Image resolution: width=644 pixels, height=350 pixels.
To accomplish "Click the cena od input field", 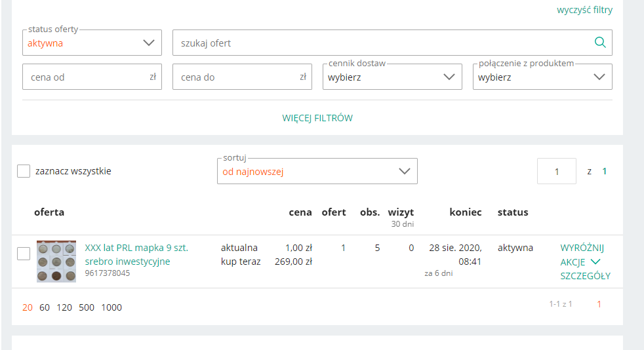I will [92, 77].
